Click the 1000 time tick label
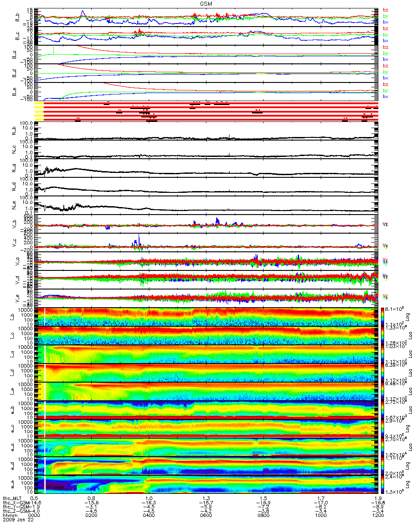This screenshot has width=412, height=532. [x=321, y=516]
